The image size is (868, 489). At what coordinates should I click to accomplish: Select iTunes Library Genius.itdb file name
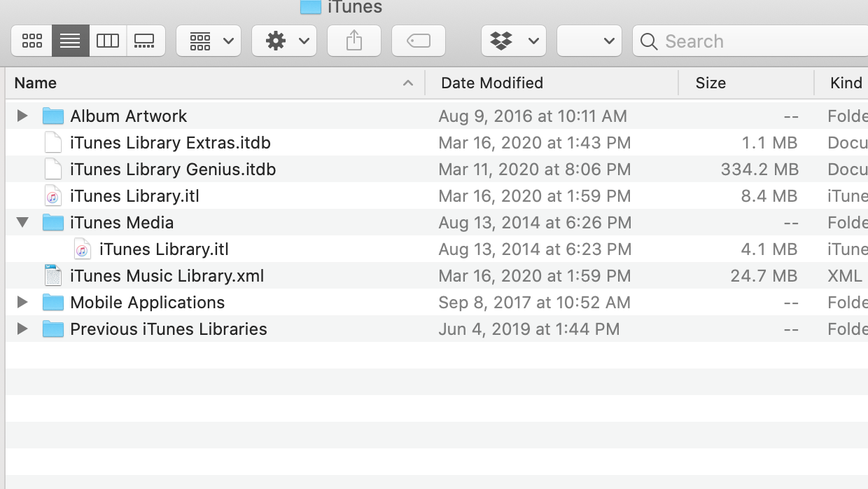(173, 169)
